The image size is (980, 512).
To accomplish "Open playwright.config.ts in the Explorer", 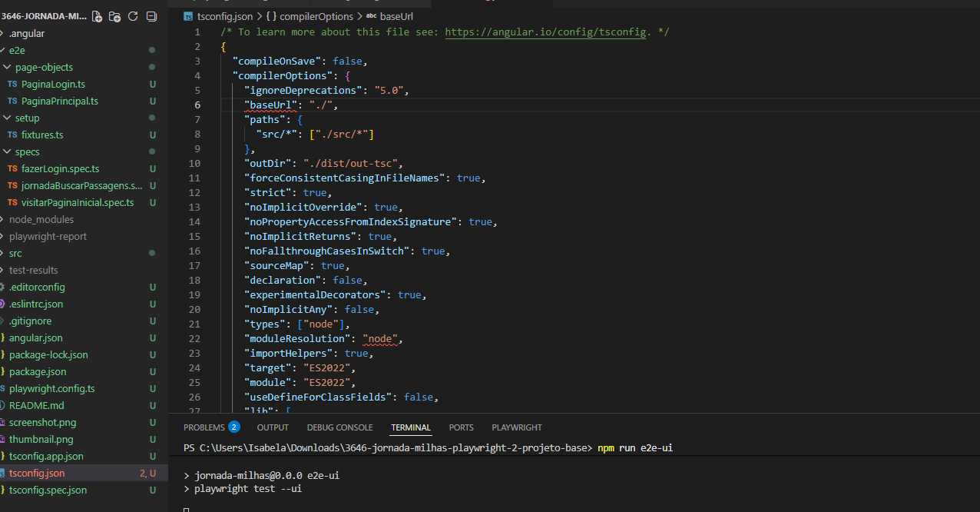I will click(x=51, y=389).
